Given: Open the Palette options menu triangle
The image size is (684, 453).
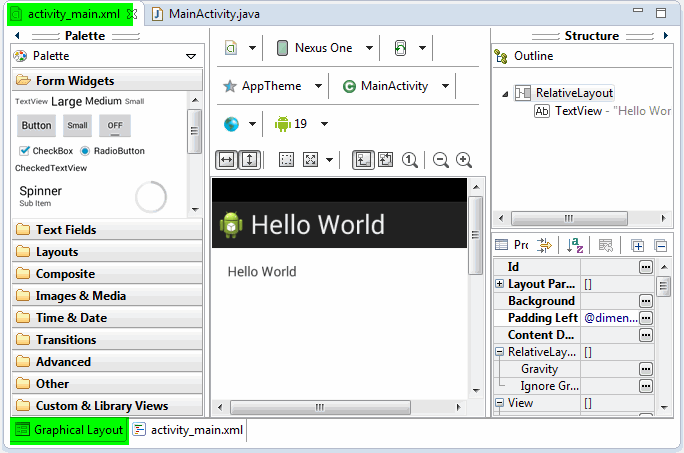Looking at the screenshot, I should tap(191, 56).
